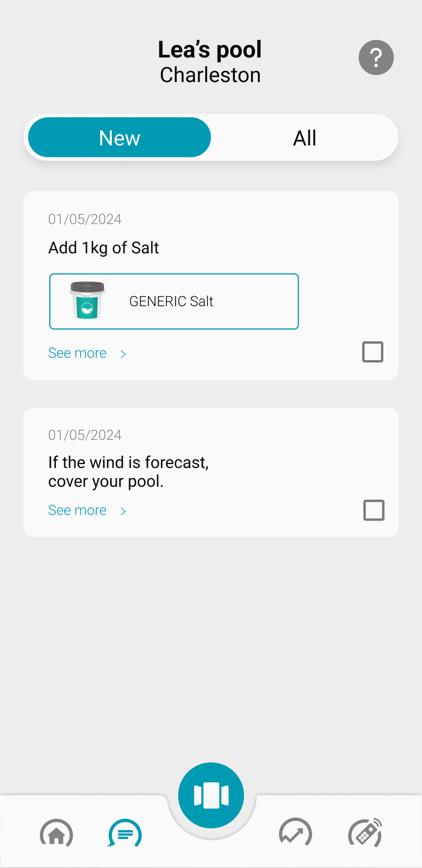The image size is (422, 868).
Task: Click See more under the salt recommendation
Action: click(x=78, y=353)
